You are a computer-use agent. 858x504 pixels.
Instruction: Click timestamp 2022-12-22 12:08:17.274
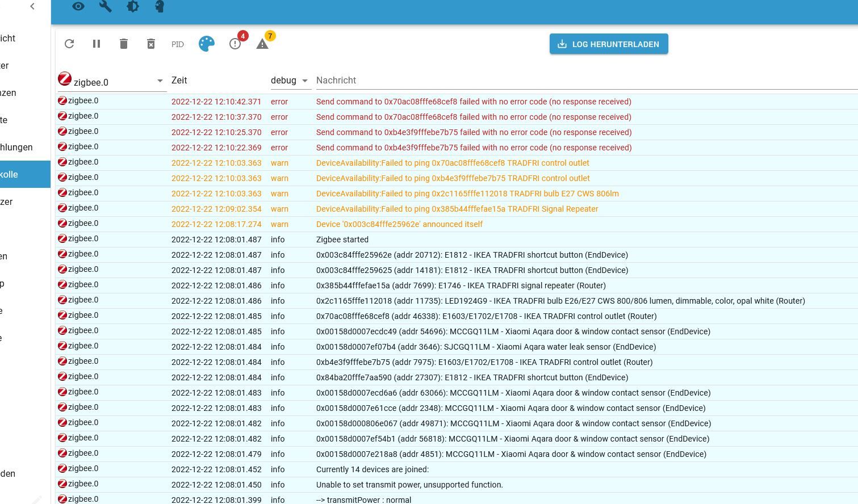tap(216, 224)
